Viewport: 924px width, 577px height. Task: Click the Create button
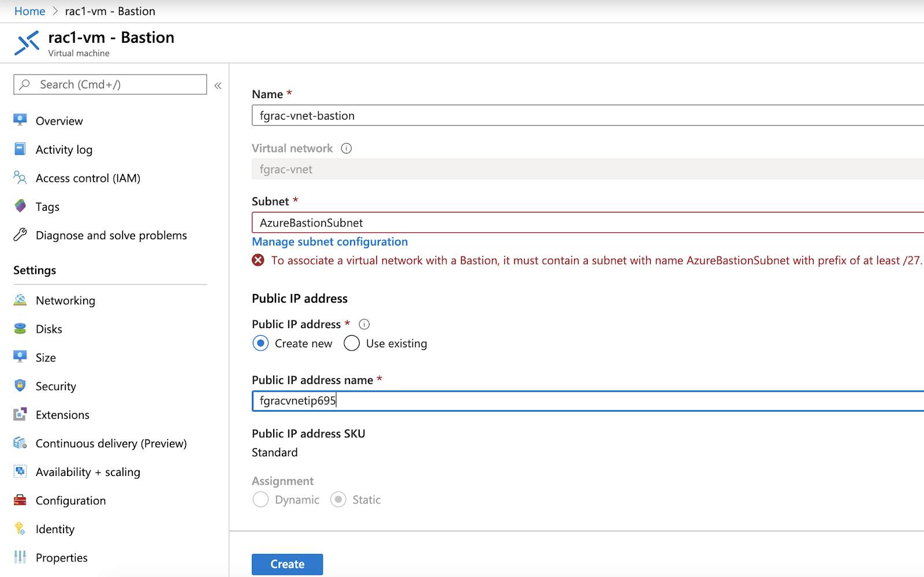pyautogui.click(x=287, y=564)
